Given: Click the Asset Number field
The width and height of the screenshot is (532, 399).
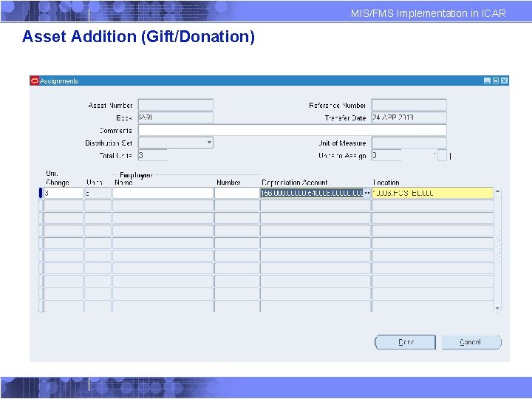Looking at the screenshot, I should pos(176,105).
